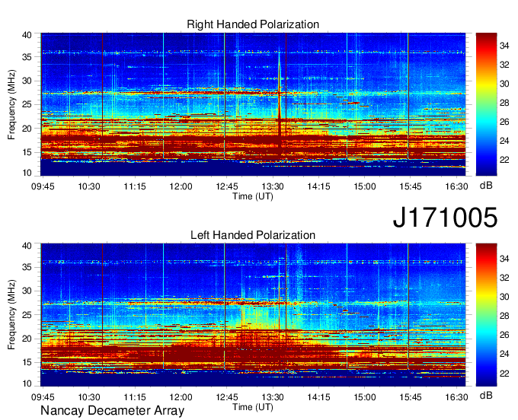The height and width of the screenshot is (420, 518).
Task: Click Frequency (MHz) axis label of Right Handed plot
Action: pyautogui.click(x=11, y=104)
